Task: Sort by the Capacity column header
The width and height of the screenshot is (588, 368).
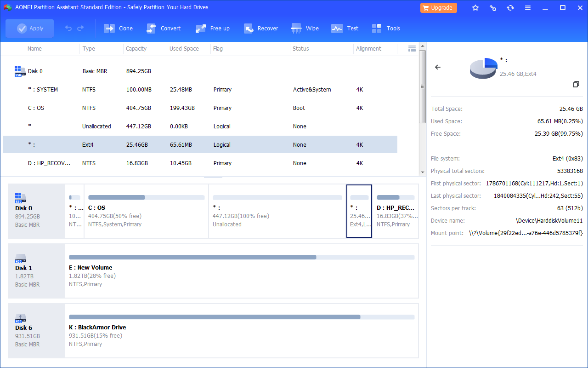Action: click(x=136, y=49)
